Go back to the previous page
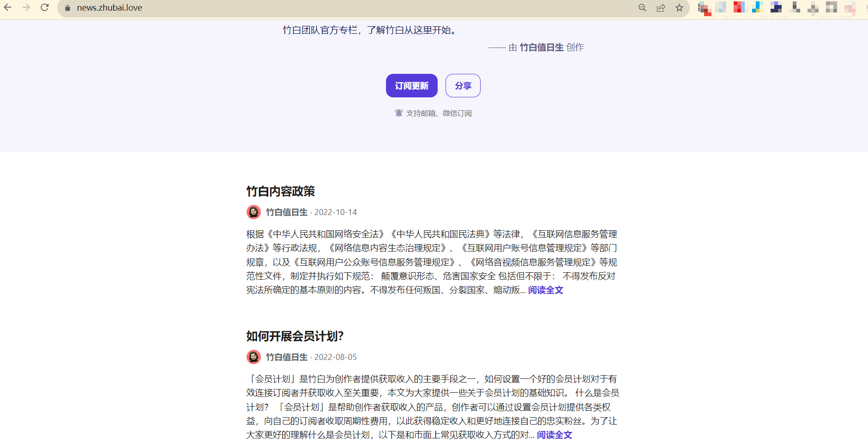 (x=8, y=7)
